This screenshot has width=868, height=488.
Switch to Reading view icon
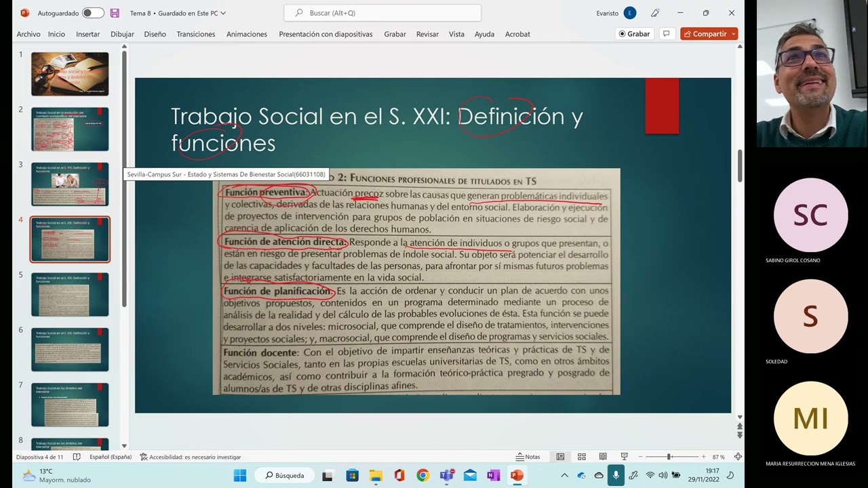[603, 457]
